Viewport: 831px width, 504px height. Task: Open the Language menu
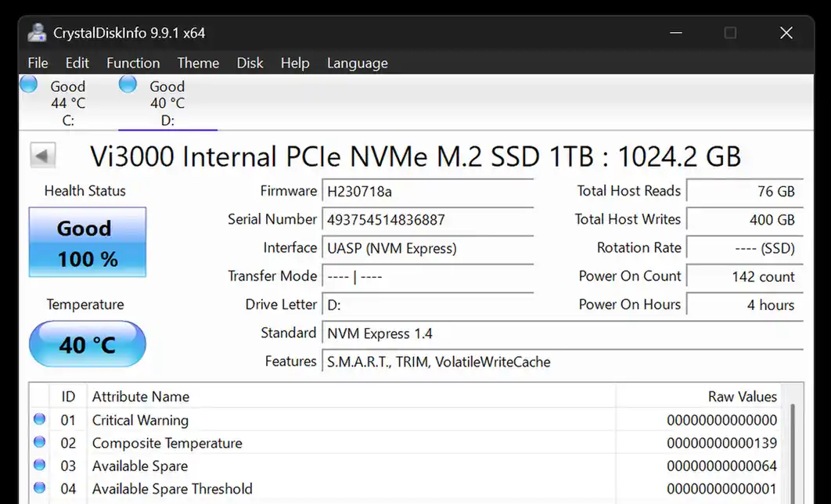pos(357,63)
